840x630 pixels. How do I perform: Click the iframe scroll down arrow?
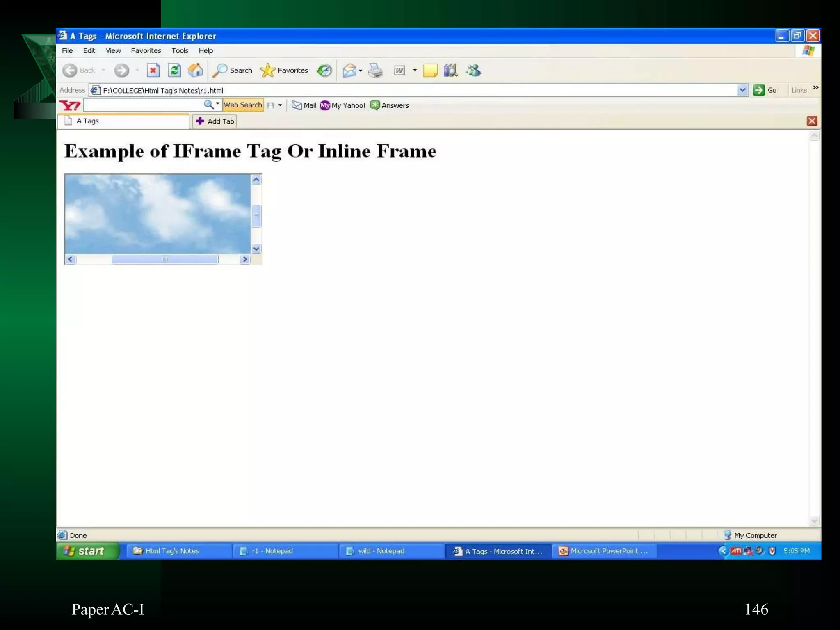[256, 249]
